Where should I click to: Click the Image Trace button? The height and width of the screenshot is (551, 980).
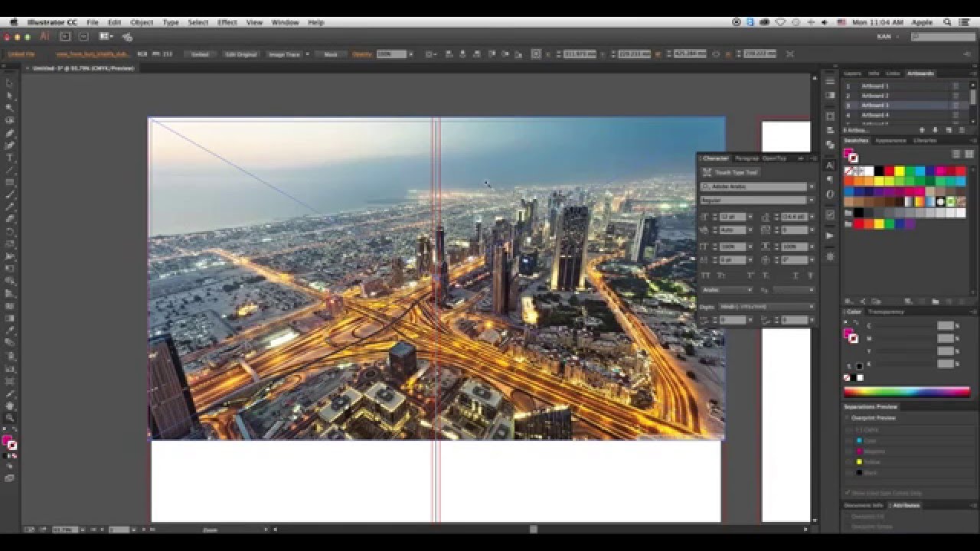tap(284, 54)
